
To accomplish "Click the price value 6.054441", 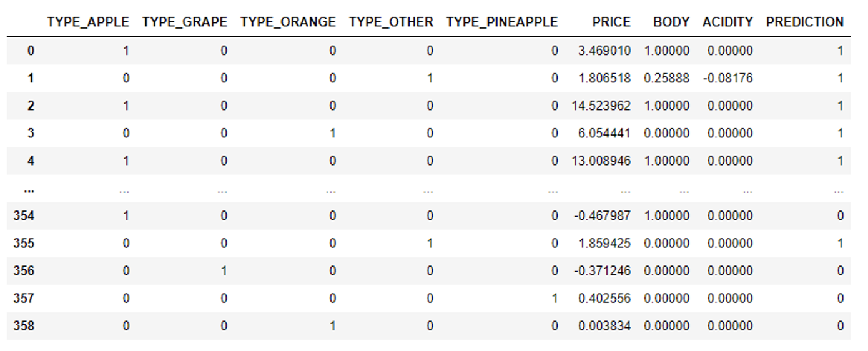I will click(604, 134).
